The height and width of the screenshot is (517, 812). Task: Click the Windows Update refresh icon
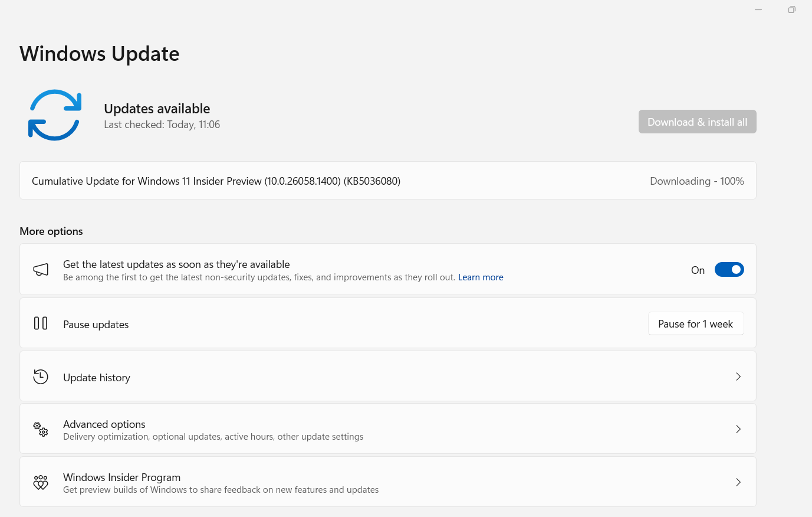[x=54, y=114]
